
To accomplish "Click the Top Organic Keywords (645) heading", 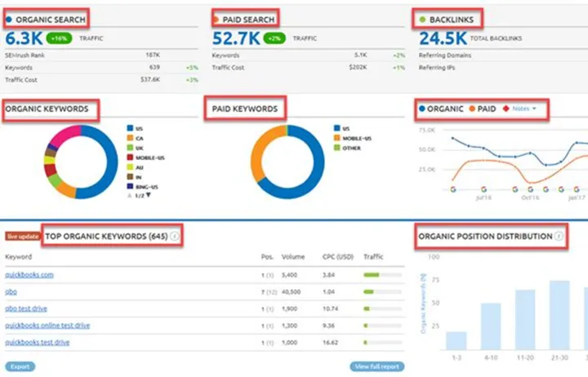I will click(x=106, y=236).
